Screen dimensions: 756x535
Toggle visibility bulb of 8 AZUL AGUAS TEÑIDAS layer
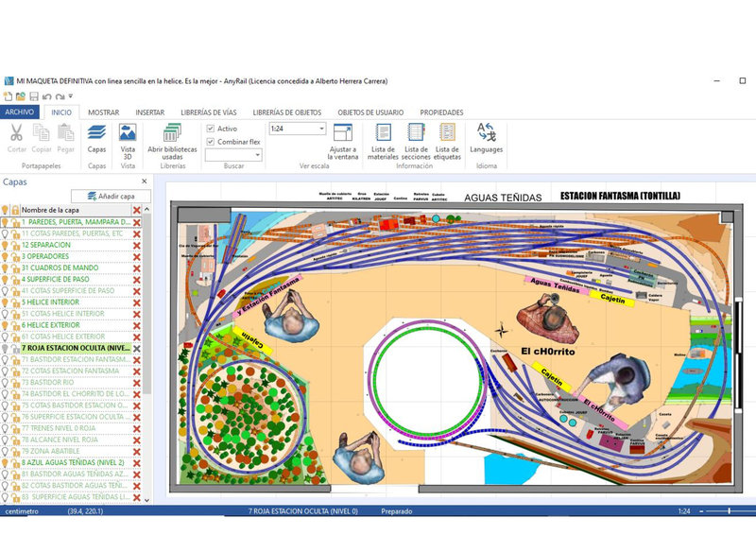click(6, 463)
